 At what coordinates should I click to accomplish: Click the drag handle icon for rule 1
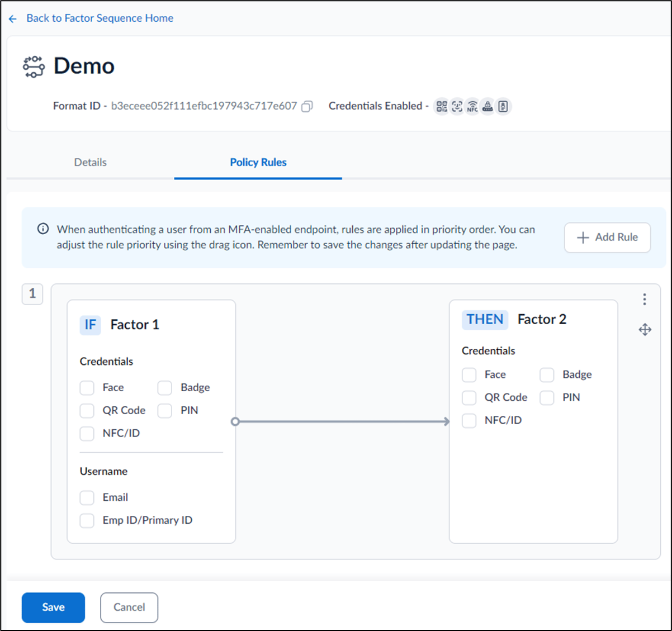(x=645, y=330)
